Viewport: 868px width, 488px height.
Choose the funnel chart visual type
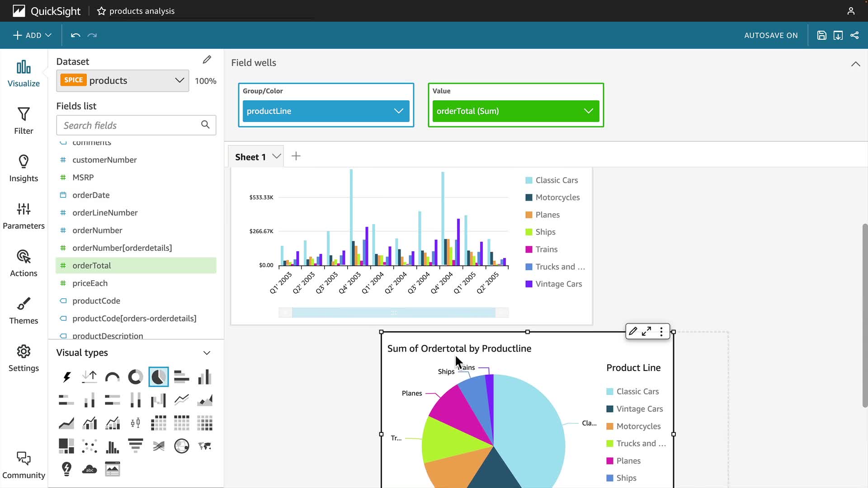(x=135, y=446)
